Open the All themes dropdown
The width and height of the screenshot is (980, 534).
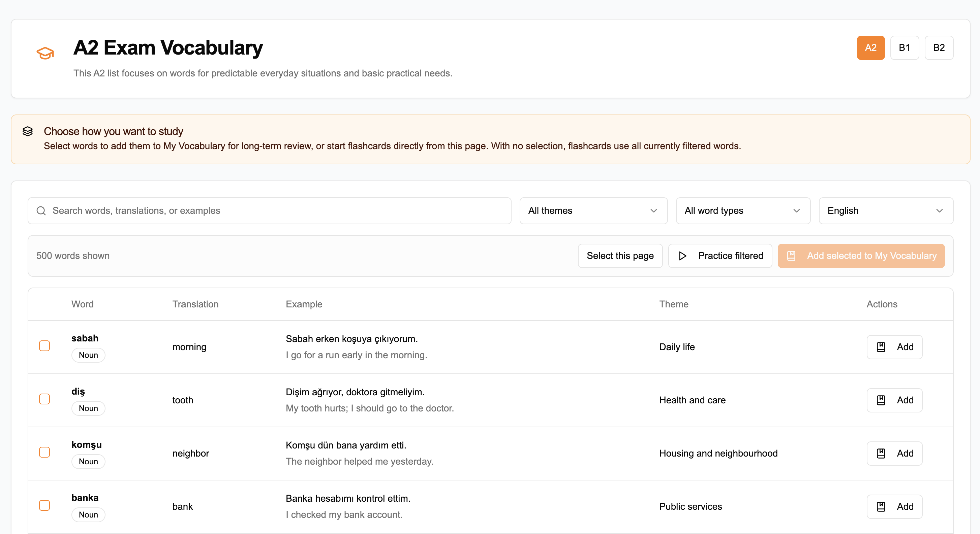[x=593, y=210]
